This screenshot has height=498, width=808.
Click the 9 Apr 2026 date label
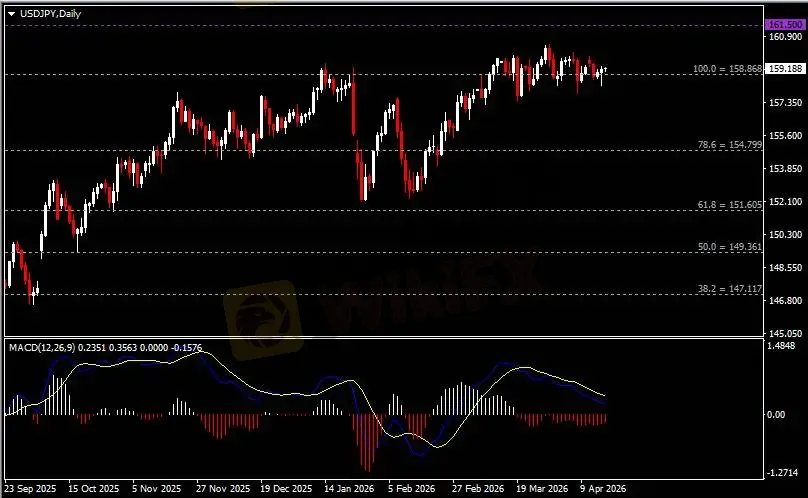pos(603,489)
